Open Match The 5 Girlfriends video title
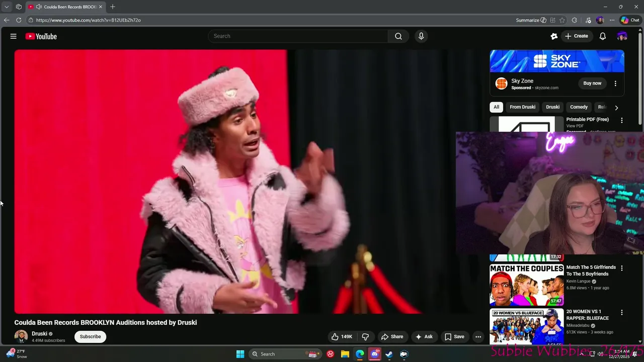Image resolution: width=644 pixels, height=362 pixels. pos(591,270)
